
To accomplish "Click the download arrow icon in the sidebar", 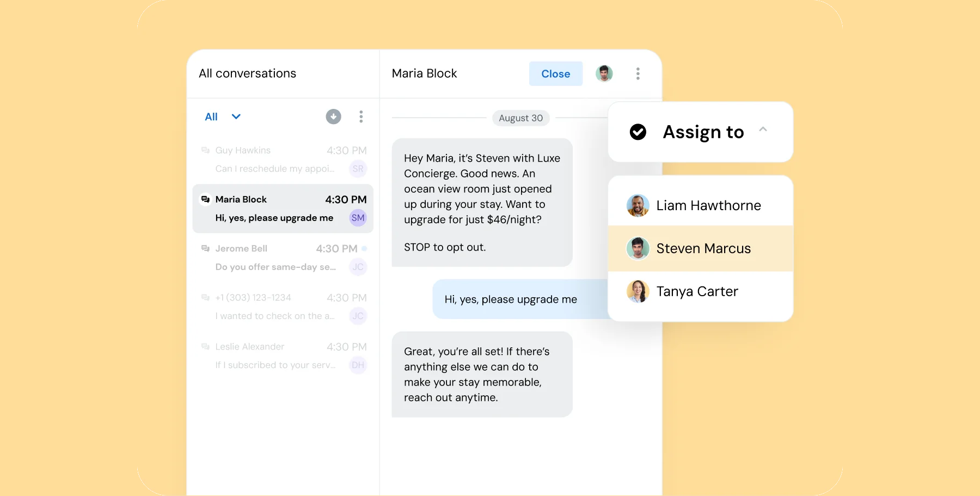I will point(334,117).
